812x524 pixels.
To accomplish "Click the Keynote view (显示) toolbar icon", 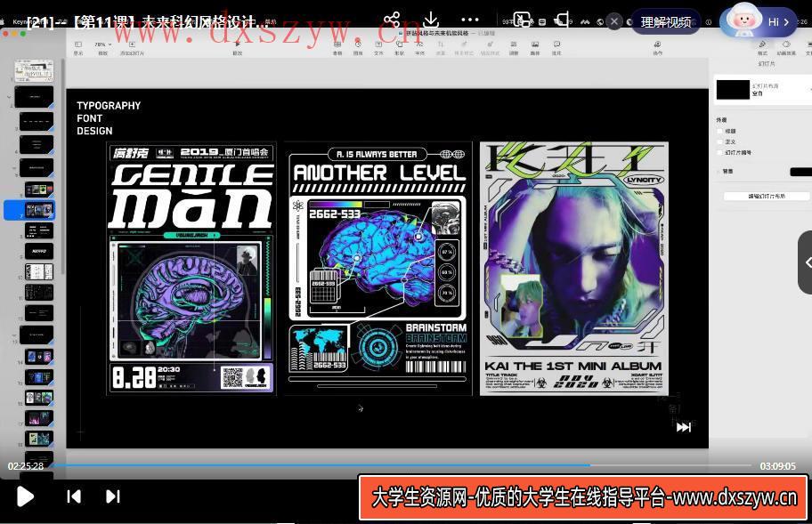I will click(78, 44).
